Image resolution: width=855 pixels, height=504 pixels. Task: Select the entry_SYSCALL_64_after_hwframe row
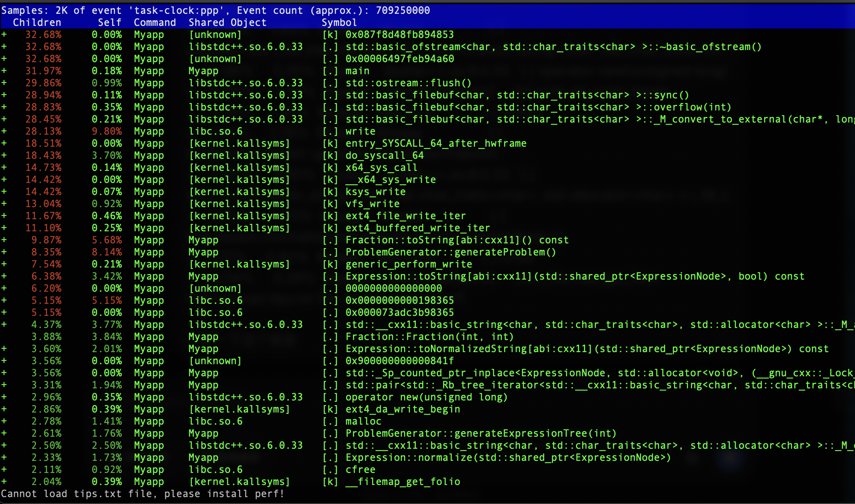point(436,143)
